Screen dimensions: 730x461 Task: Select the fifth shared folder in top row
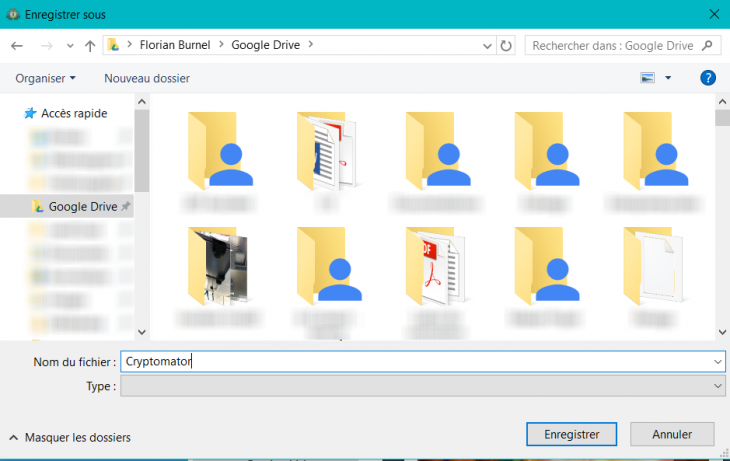656,151
